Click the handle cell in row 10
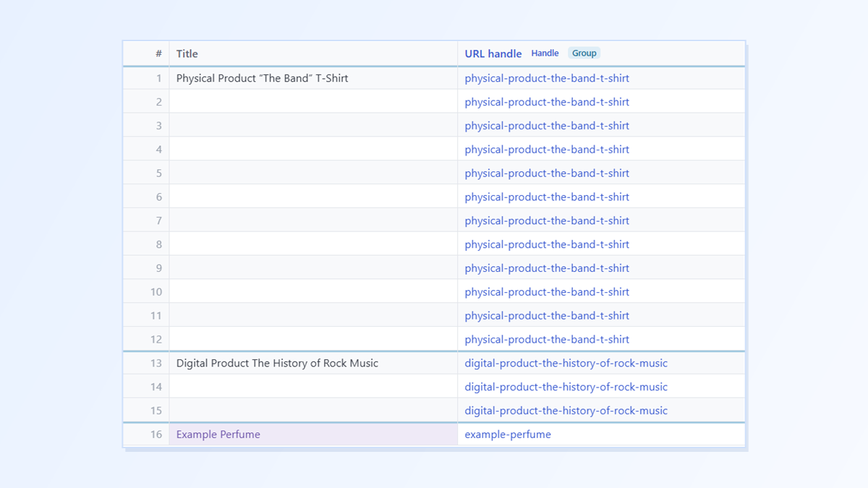 coord(601,292)
